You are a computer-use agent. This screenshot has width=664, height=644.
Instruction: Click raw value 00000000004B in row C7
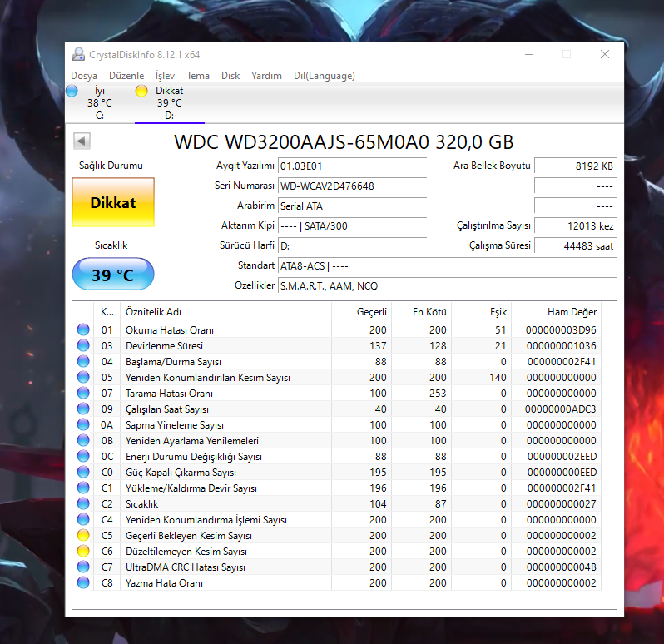(561, 567)
